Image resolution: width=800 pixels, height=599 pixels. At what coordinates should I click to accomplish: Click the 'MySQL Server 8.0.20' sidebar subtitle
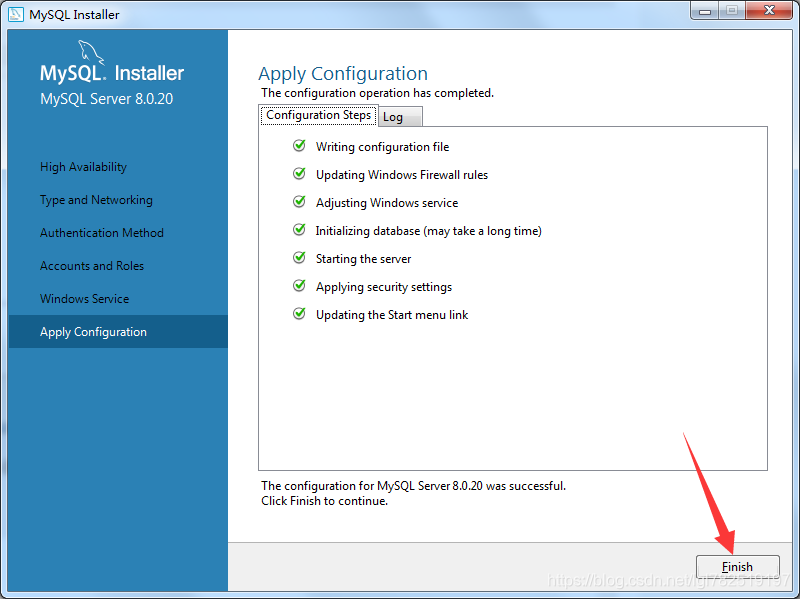(x=107, y=98)
